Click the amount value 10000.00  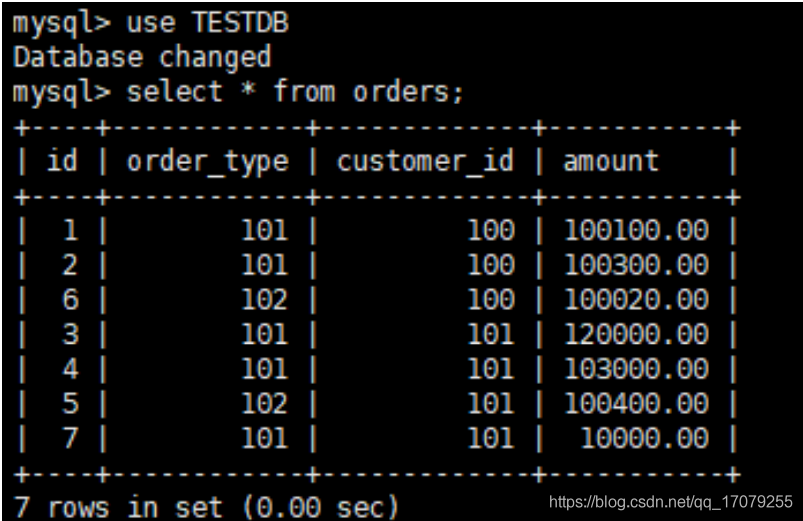(646, 438)
